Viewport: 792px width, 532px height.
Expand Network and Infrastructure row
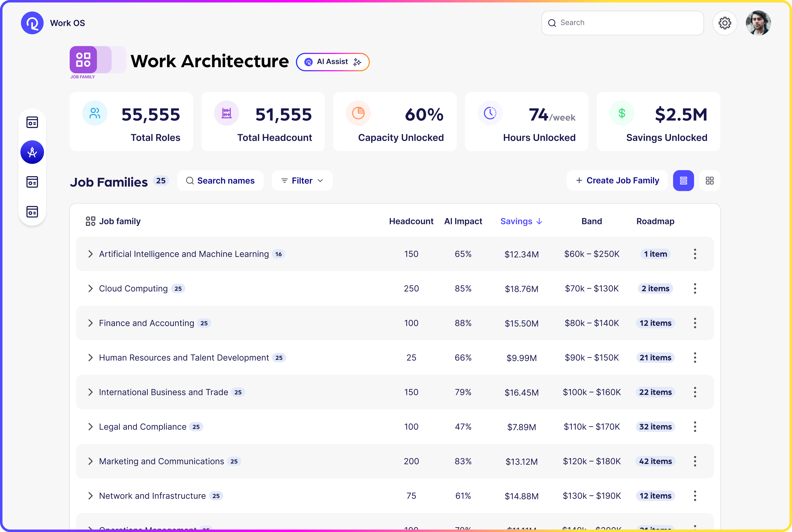click(x=90, y=496)
